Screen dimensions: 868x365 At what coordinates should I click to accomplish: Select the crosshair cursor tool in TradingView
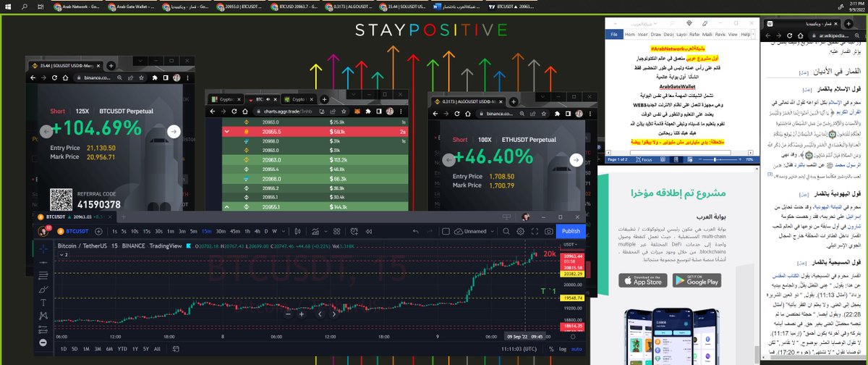[43, 249]
